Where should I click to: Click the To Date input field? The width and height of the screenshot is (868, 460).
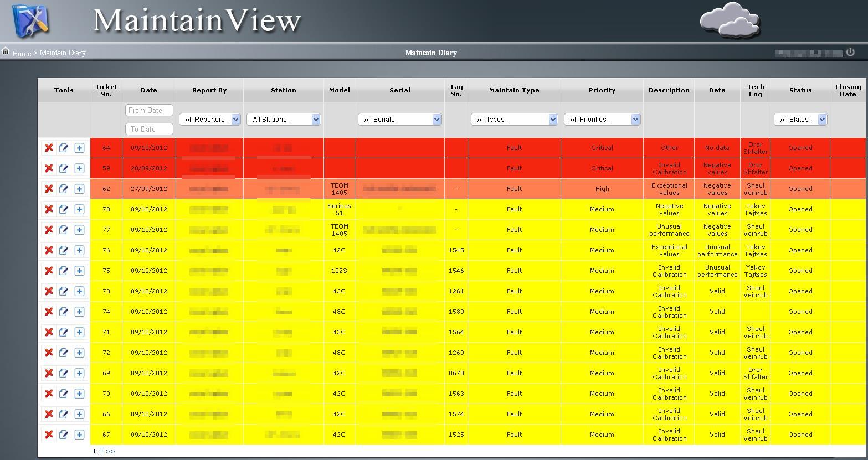tap(149, 129)
